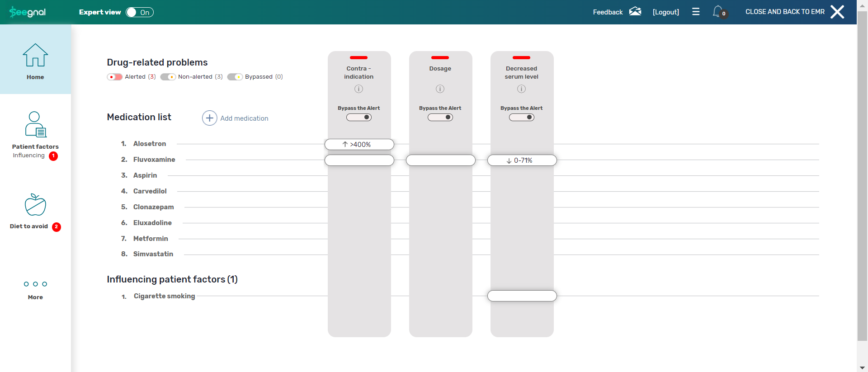
Task: Open the Home house icon
Action: pos(35,55)
